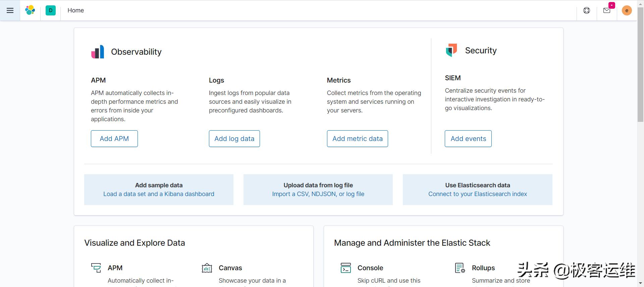644x287 pixels.
Task: Open the green D space selector
Action: click(x=51, y=10)
